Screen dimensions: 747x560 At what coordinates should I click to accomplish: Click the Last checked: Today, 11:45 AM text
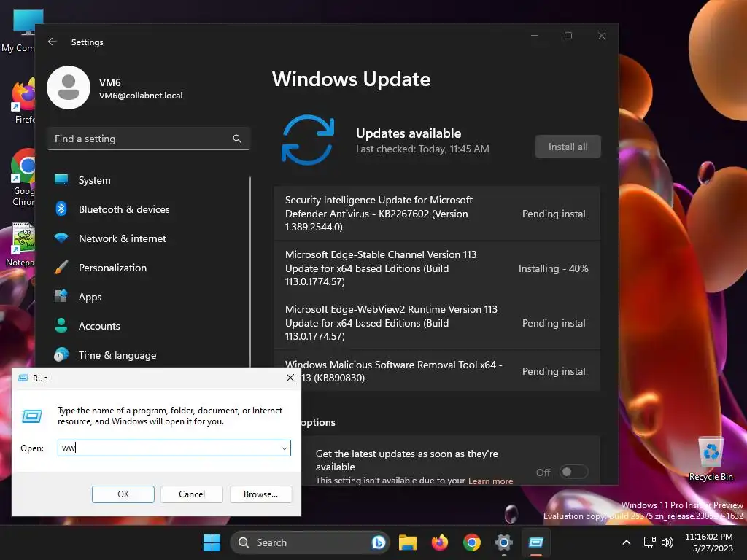pos(422,149)
